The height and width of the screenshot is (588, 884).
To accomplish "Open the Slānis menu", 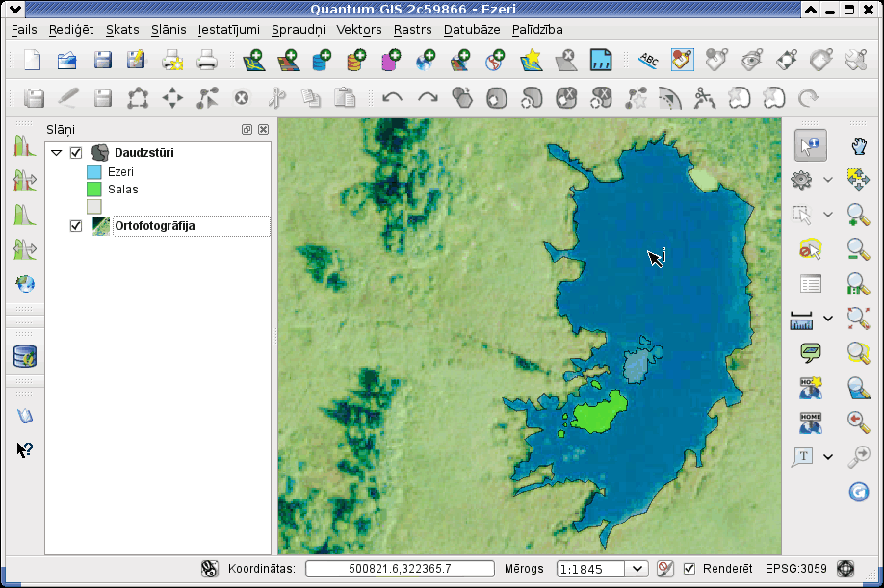I will (169, 30).
